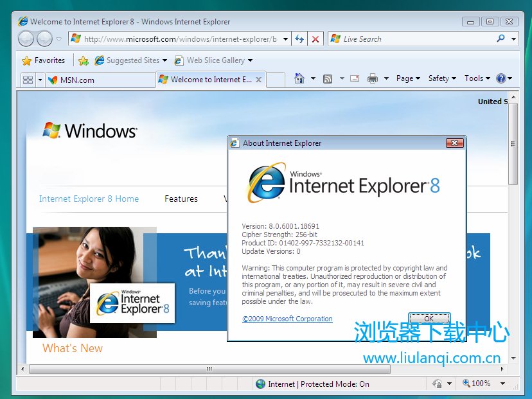Screen dimensions: 532x399
Task: Expand the tab list dropdown arrow
Action: pos(40,80)
